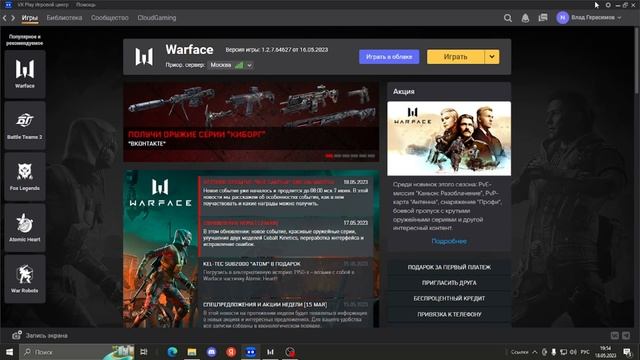This screenshot has width=640, height=360.
Task: Open the Telegram icon at bottom right
Action: point(626,336)
